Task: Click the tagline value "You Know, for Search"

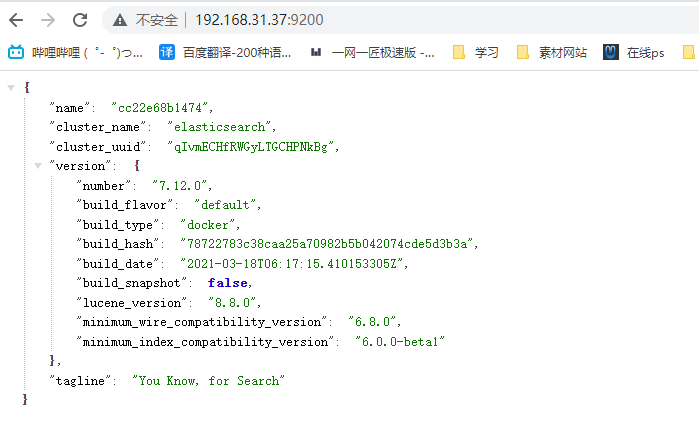Action: coord(208,380)
